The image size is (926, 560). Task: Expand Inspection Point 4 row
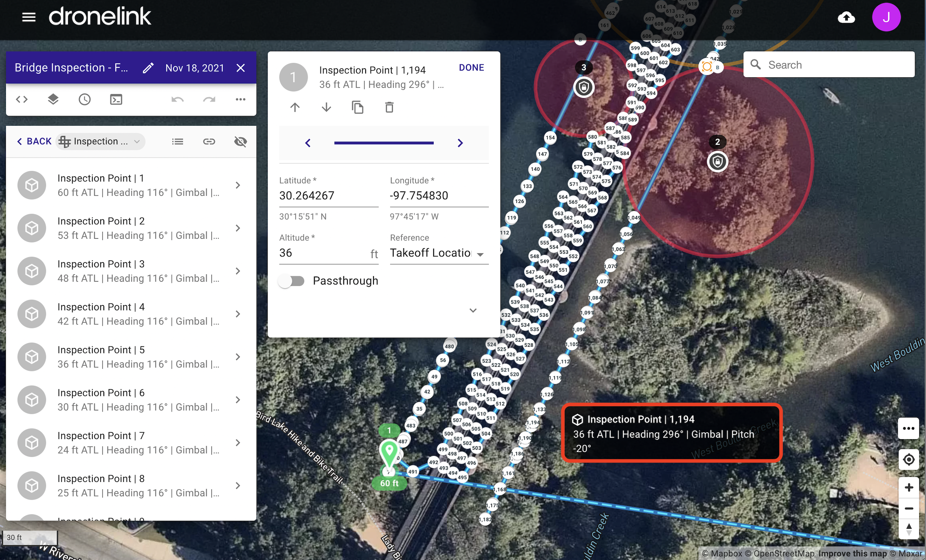238,314
